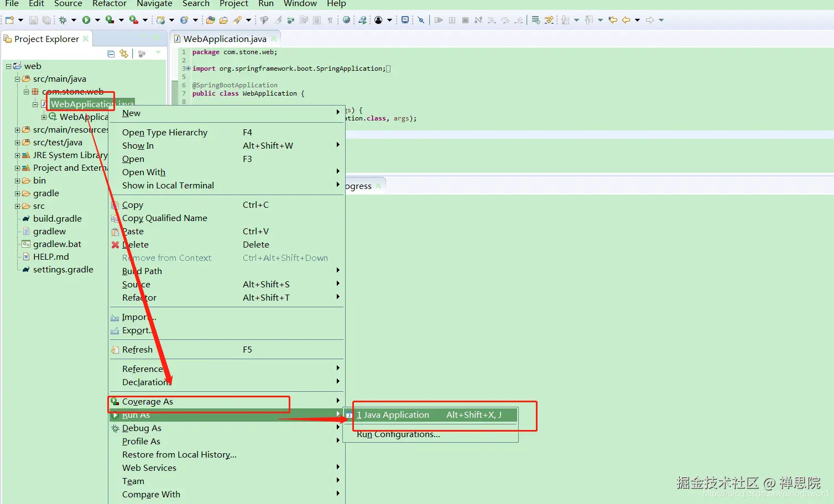
Task: Click the Open Type icon
Action: point(211,20)
